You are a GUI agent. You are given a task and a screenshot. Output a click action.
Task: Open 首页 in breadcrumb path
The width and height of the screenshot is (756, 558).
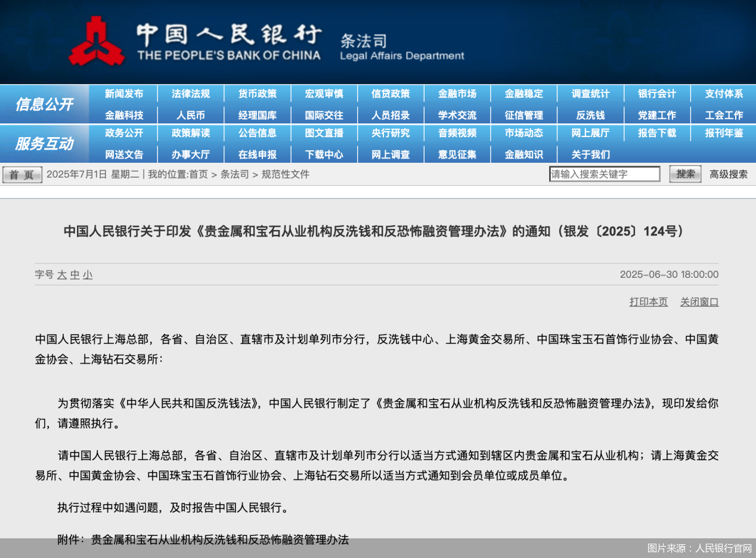(199, 175)
